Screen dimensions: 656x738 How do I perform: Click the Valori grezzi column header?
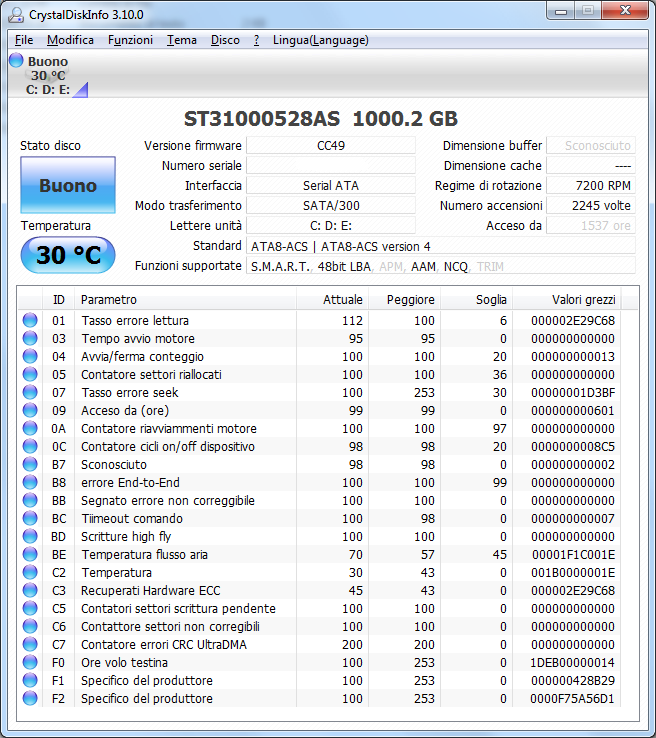pos(567,299)
